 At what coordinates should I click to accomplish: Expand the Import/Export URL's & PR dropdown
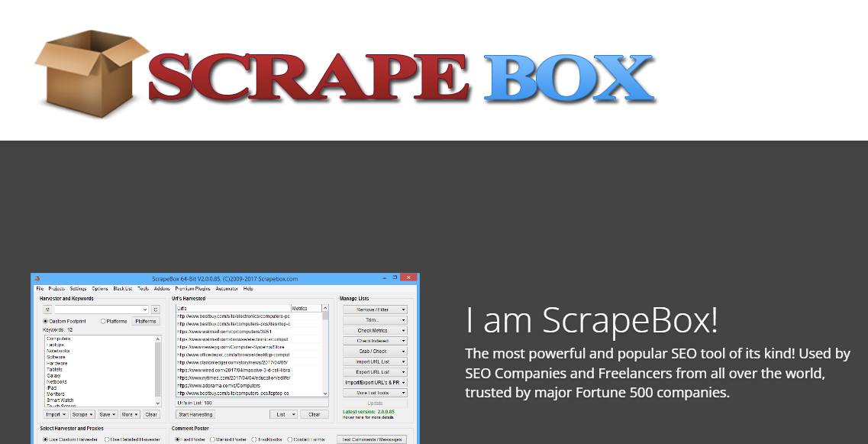point(375,382)
